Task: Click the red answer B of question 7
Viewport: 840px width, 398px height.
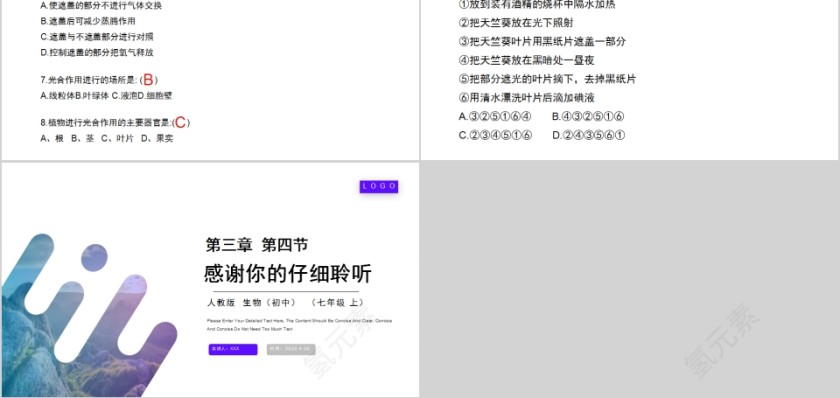Action: coord(148,80)
